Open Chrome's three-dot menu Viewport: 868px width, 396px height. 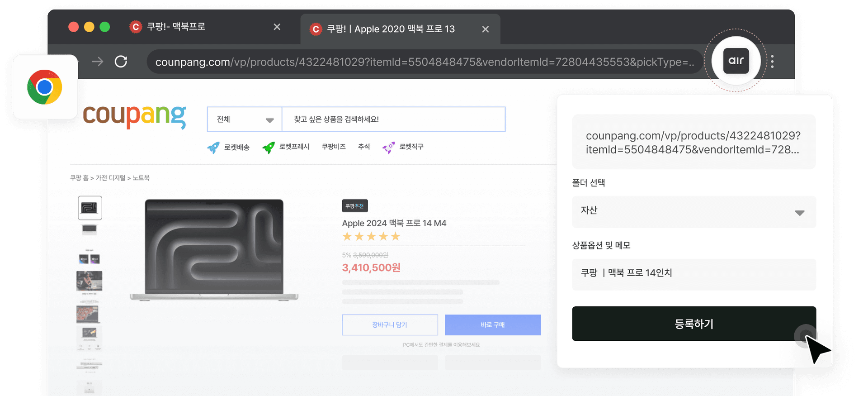[x=772, y=62]
